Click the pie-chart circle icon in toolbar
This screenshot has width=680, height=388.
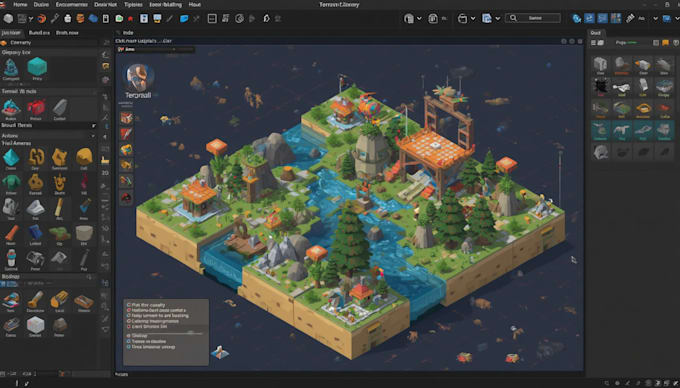click(x=239, y=19)
